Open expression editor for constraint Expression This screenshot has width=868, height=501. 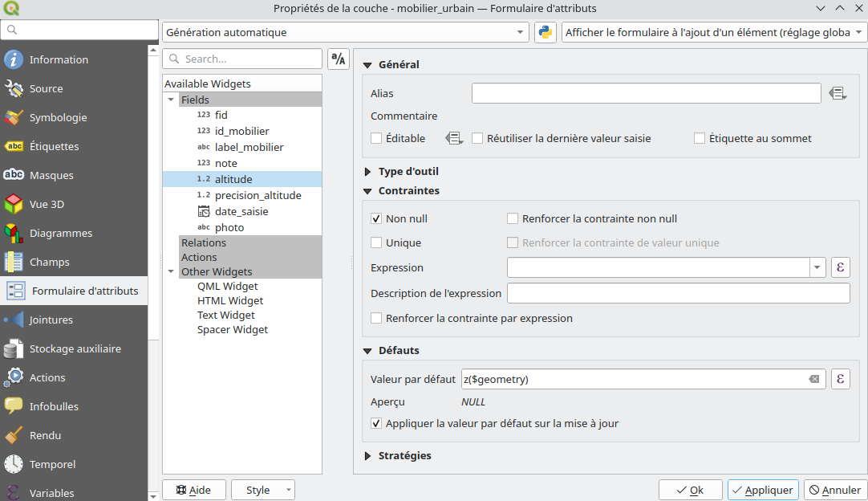point(840,267)
